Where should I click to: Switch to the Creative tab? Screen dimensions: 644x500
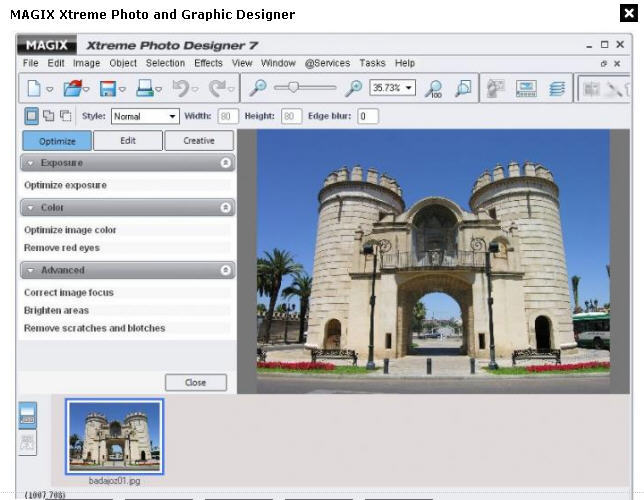coord(199,141)
